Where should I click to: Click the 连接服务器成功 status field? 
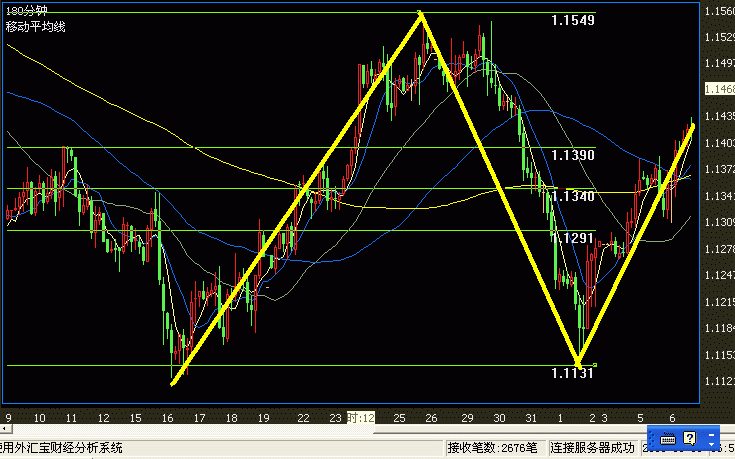click(593, 448)
